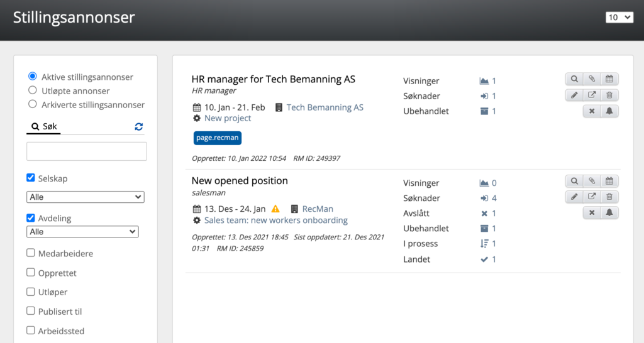This screenshot has width=644, height=343.
Task: Open the Selskap Alle dropdown
Action: [86, 197]
